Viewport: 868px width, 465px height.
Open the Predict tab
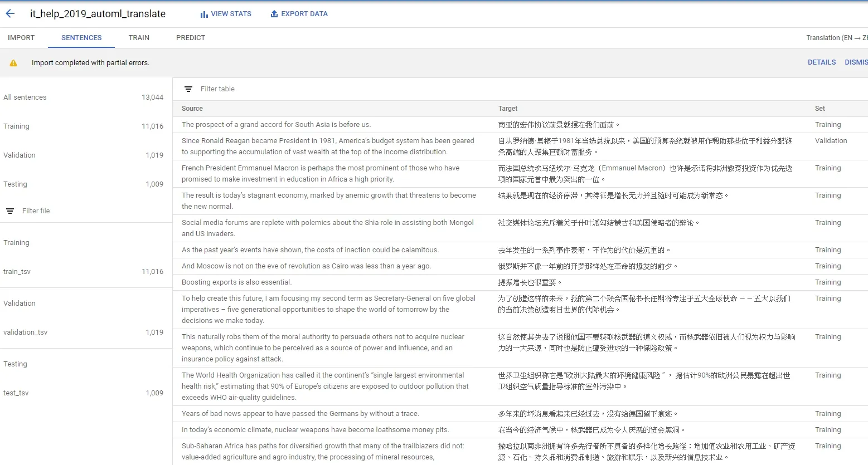(191, 38)
